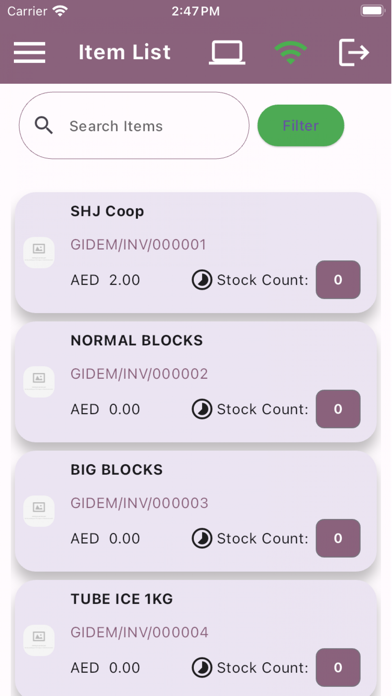392x696 pixels.
Task: Open the SHJ Coop image placeholder
Action: click(39, 253)
